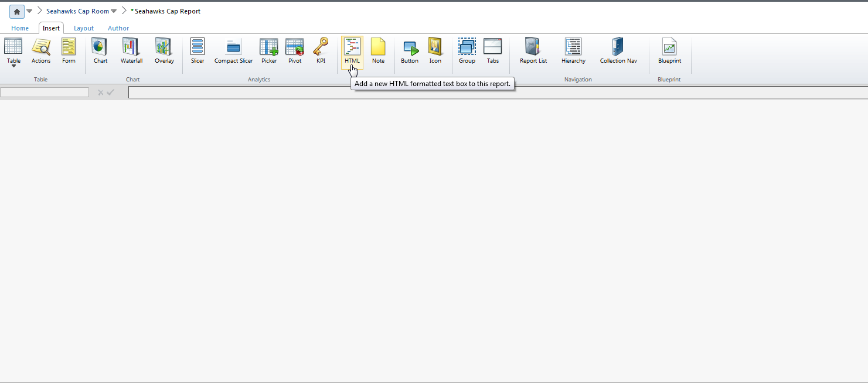
Task: Open Seahawks Cap Room breadcrumb dropdown
Action: [x=114, y=11]
